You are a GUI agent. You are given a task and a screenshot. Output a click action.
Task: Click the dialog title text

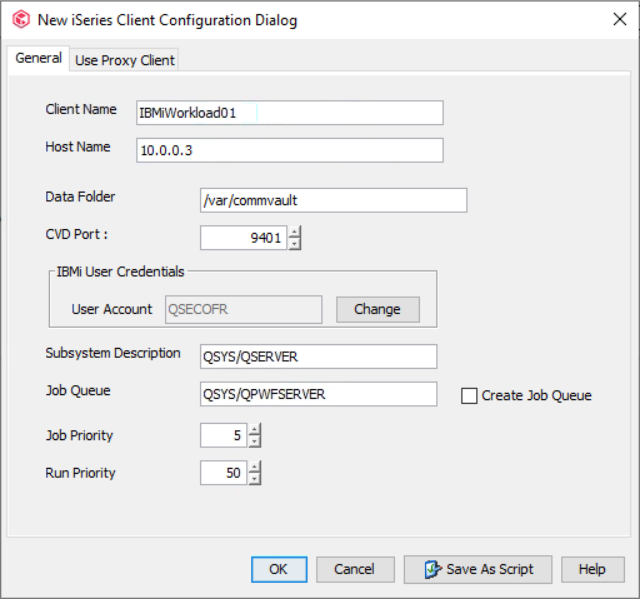[167, 20]
